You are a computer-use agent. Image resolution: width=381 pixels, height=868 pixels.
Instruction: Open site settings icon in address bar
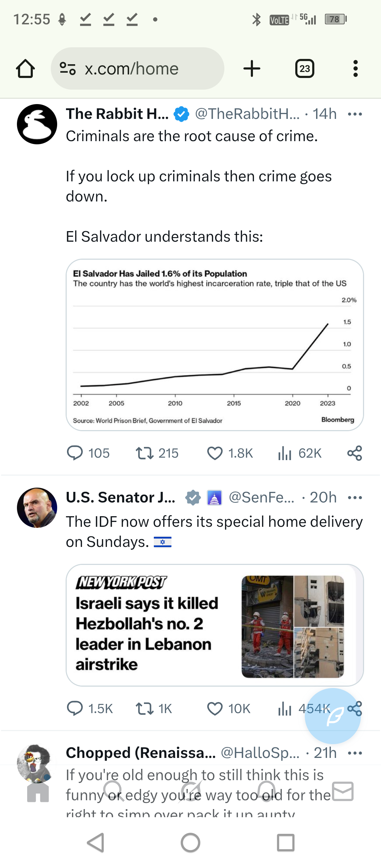tap(68, 68)
